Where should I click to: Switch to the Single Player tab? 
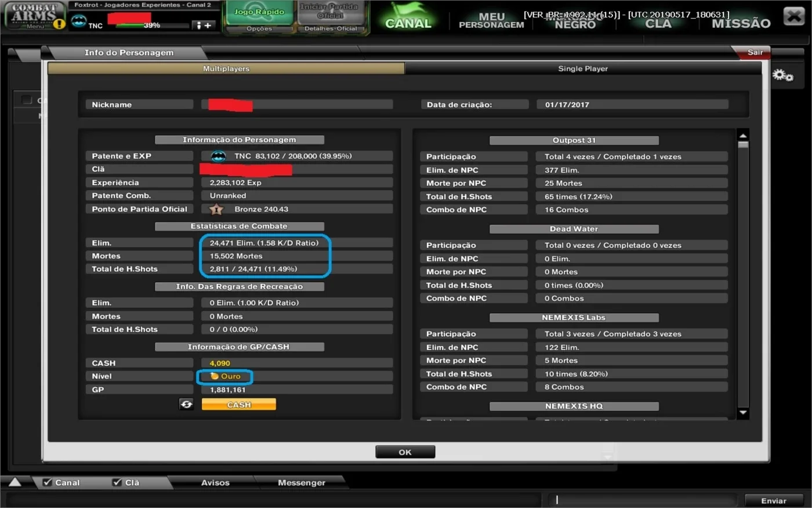[583, 69]
